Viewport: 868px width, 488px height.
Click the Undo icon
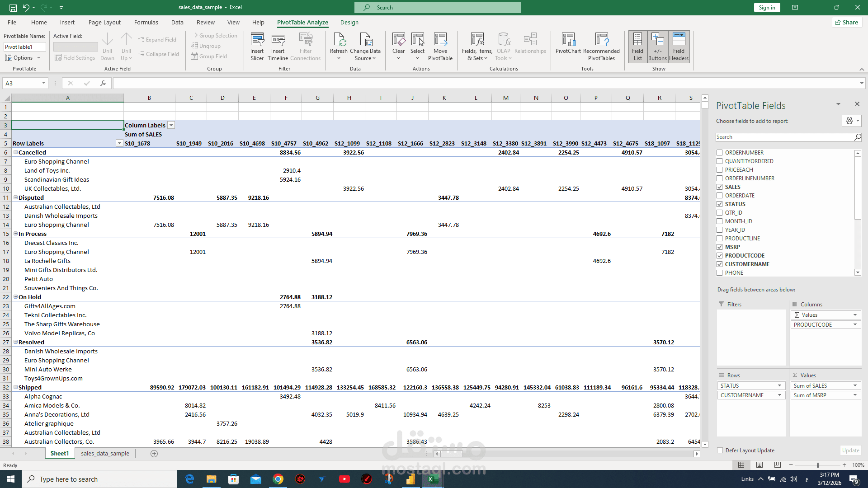tap(26, 7)
